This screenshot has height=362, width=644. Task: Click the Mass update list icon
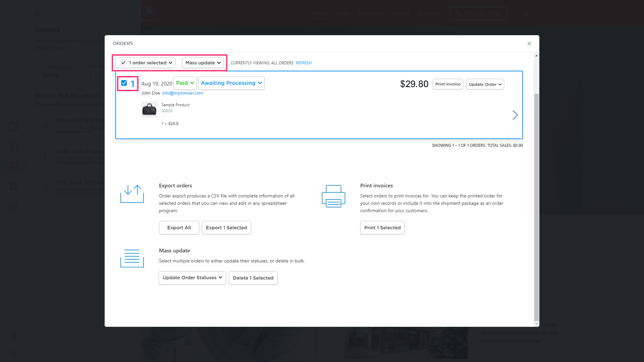[x=132, y=258]
